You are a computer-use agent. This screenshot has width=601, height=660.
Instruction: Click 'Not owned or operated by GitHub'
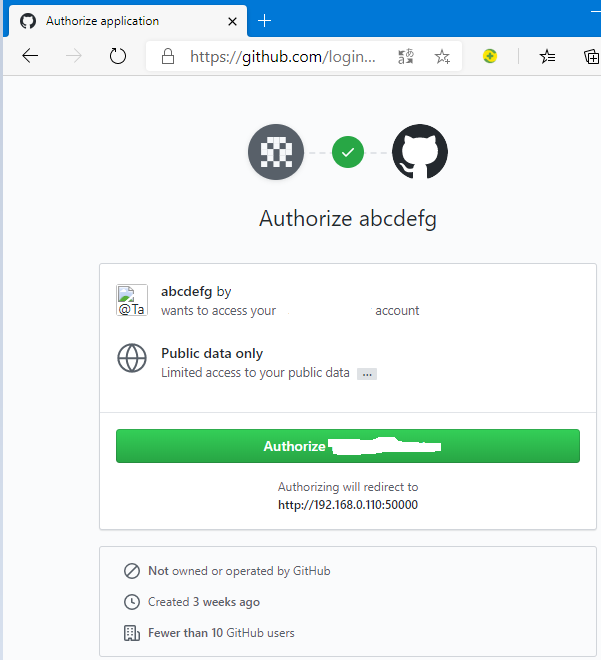[239, 571]
